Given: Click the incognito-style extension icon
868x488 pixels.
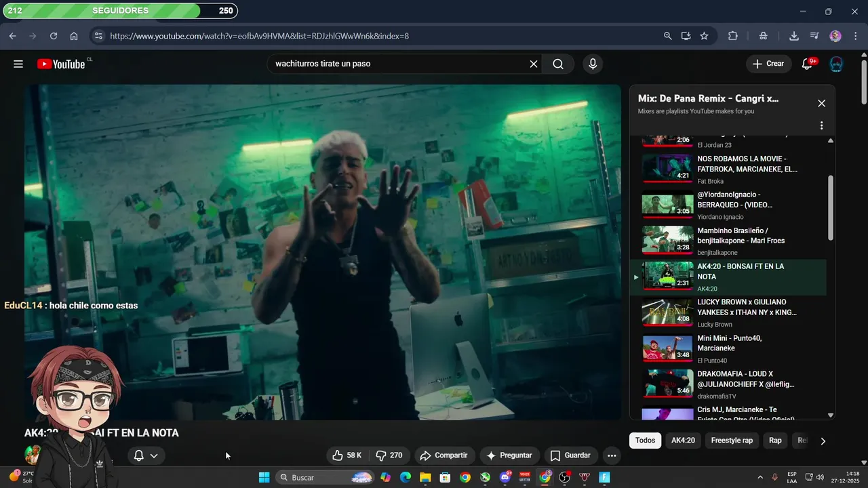Looking at the screenshot, I should point(764,36).
